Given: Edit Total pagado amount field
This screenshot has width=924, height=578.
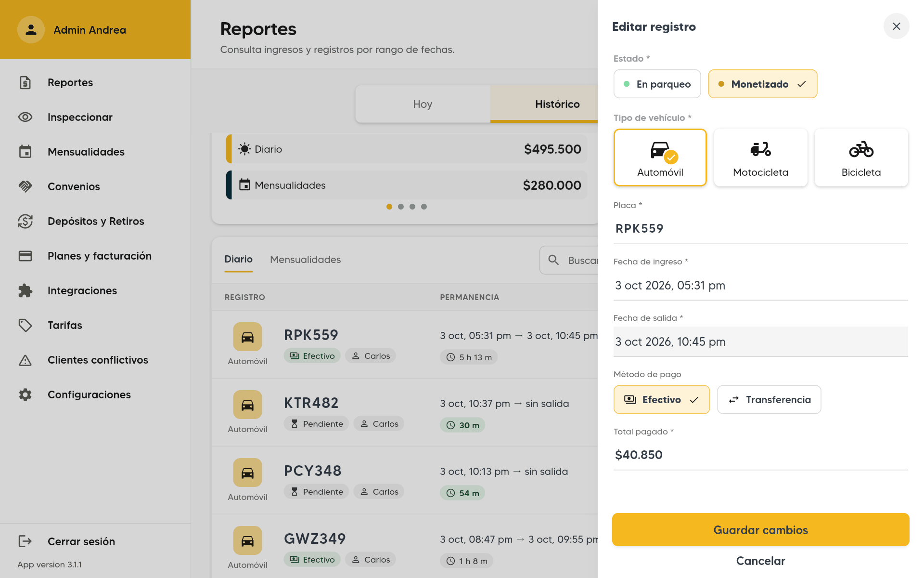Looking at the screenshot, I should tap(760, 455).
